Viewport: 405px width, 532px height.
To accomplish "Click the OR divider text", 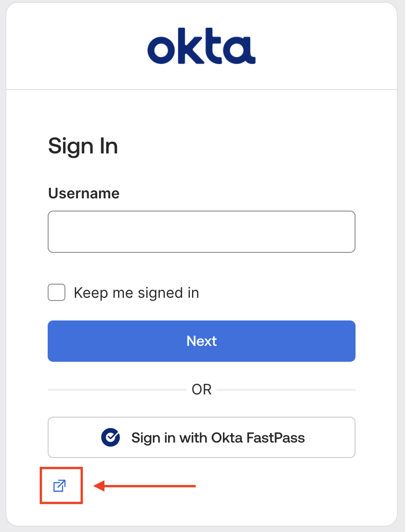I will point(202,389).
